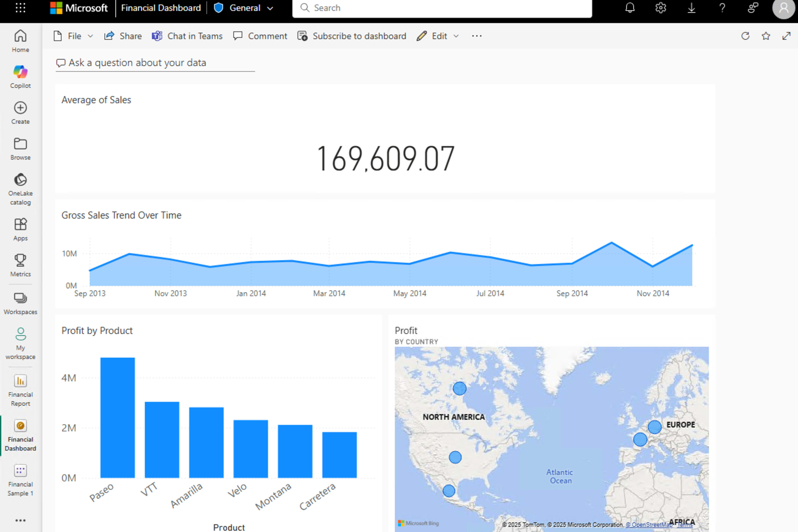Open Copilot from the sidebar
The width and height of the screenshot is (798, 532).
coord(20,77)
